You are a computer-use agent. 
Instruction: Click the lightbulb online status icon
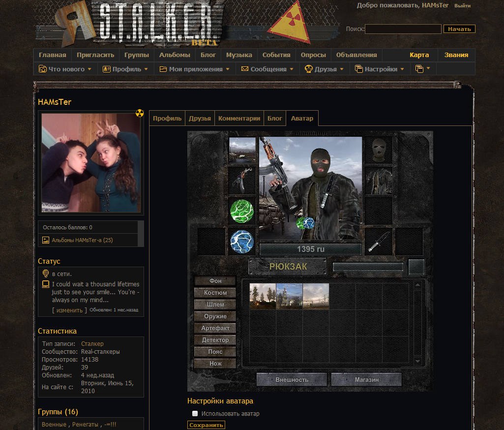pyautogui.click(x=46, y=274)
